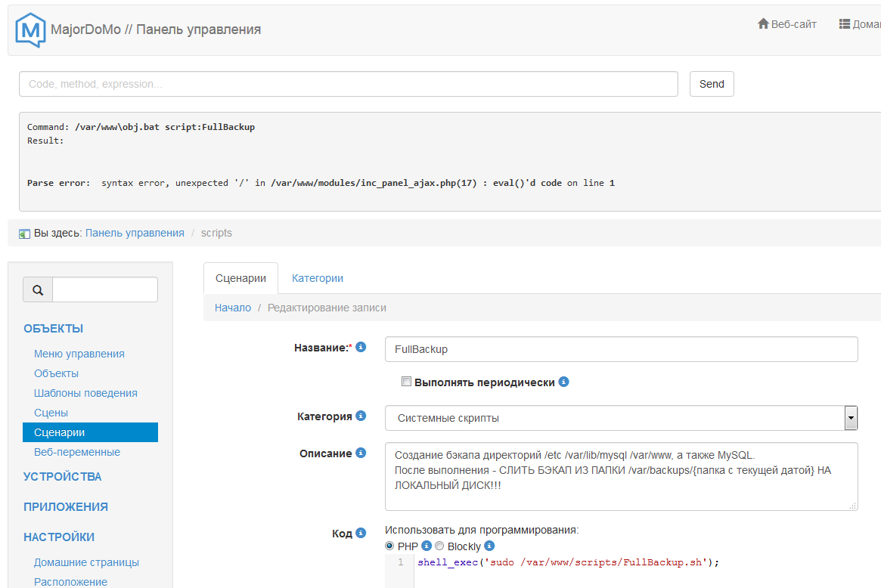Enable the Выполнять периодически checkbox

pos(406,382)
